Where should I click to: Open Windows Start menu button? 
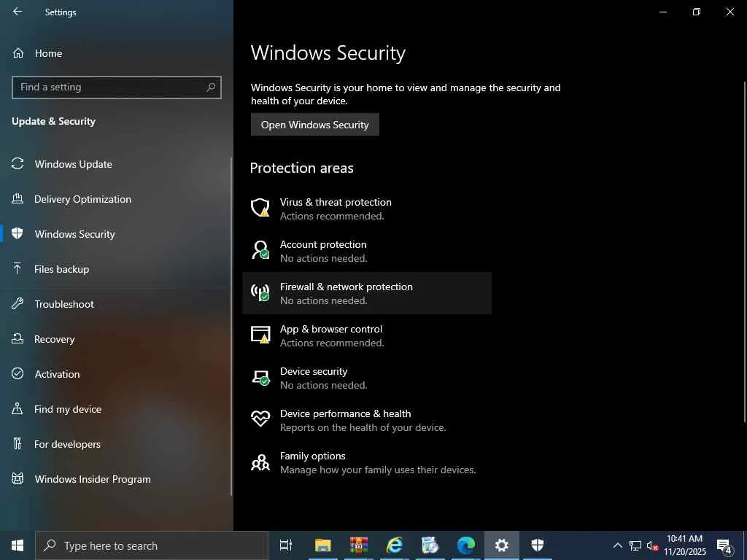pos(18,545)
